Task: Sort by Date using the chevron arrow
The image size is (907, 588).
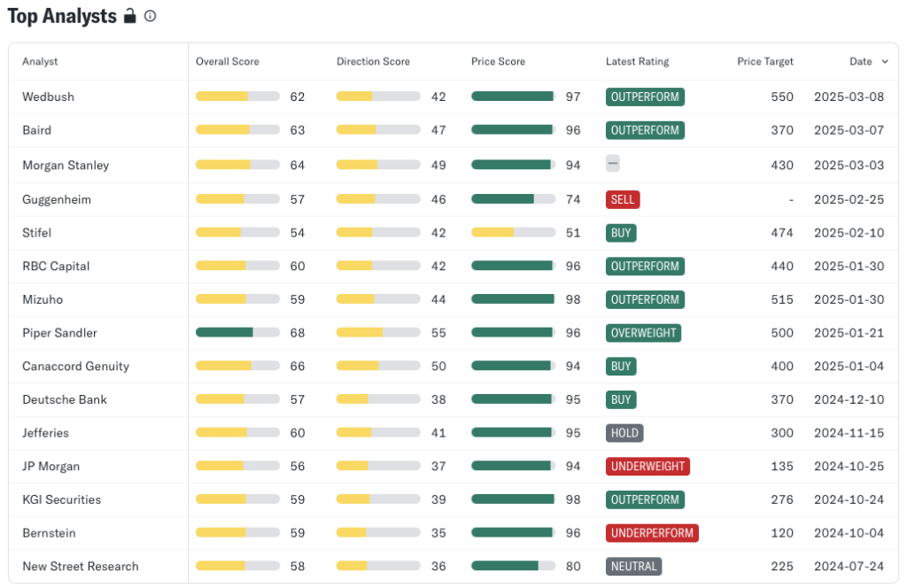Action: coord(885,61)
